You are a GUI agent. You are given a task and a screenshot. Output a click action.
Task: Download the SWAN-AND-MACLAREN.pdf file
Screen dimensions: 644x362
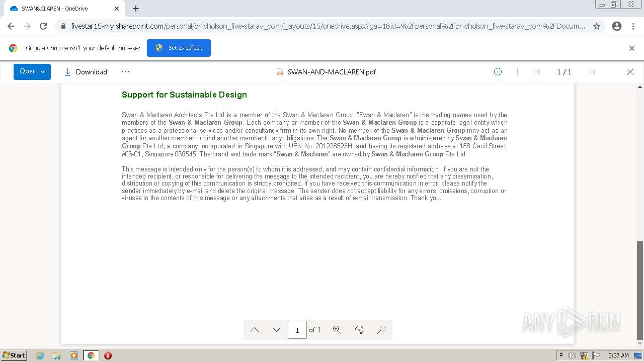(86, 72)
